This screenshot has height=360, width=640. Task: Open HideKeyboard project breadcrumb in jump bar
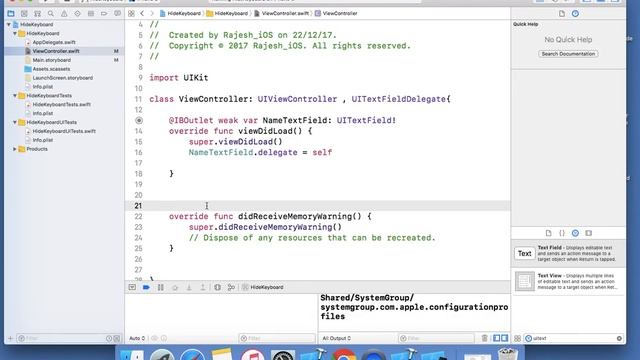pyautogui.click(x=180, y=13)
